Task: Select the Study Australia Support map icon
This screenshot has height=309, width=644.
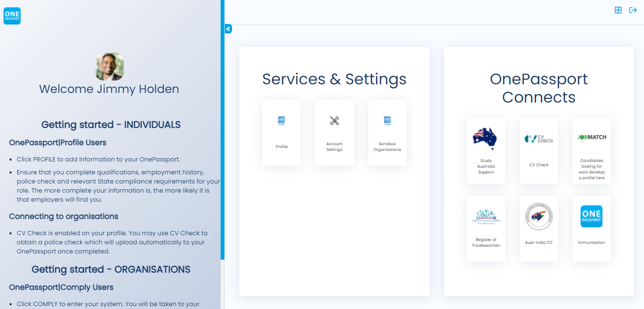Action: pyautogui.click(x=485, y=139)
